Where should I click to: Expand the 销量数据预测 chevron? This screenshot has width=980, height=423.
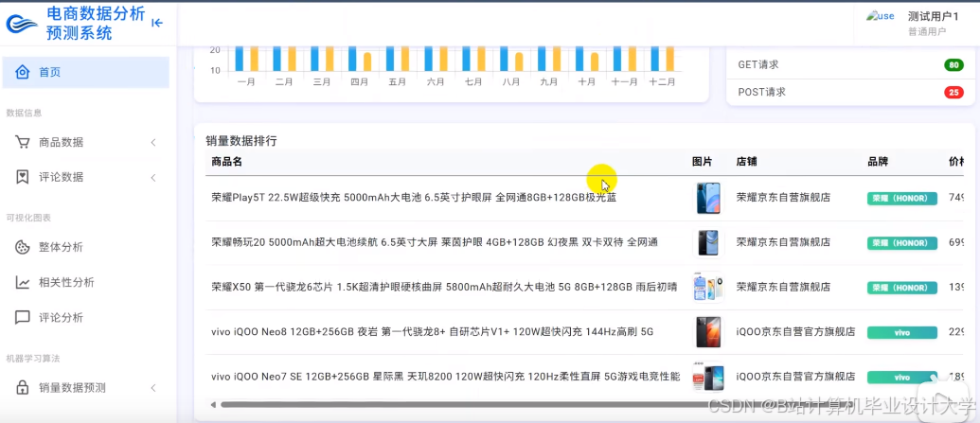pyautogui.click(x=153, y=388)
